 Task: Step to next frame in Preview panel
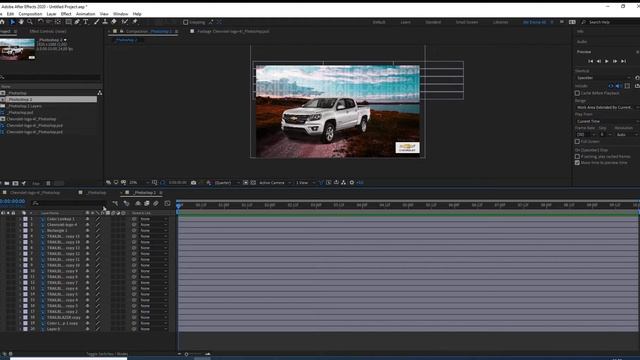click(x=615, y=61)
